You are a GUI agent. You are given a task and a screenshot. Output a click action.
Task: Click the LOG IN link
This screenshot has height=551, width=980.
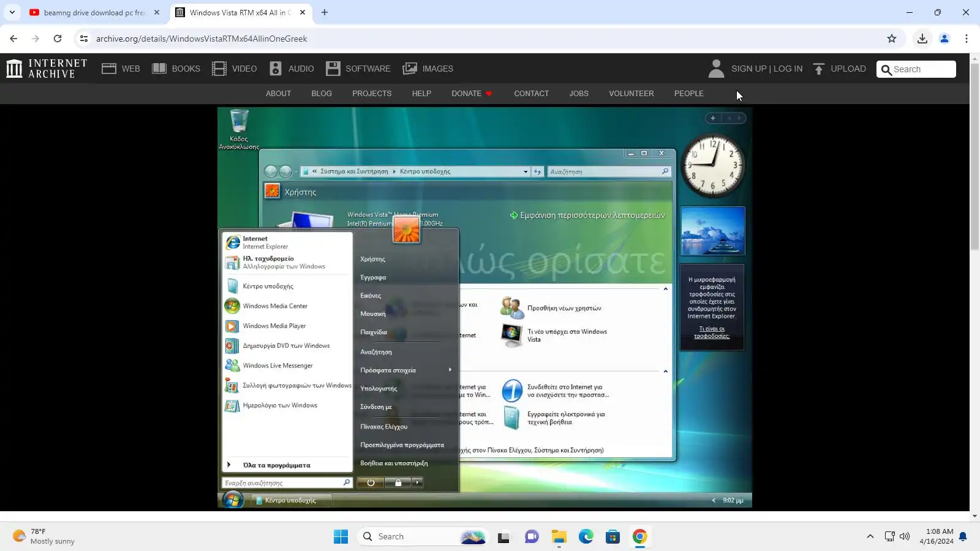tap(788, 69)
